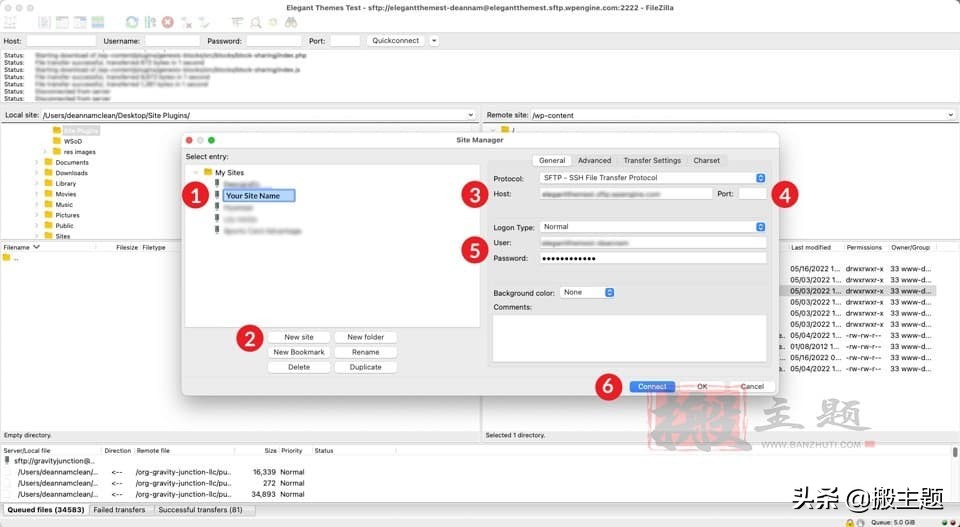The image size is (960, 527).
Task: Toggle the local directory tree view
Action: click(62, 21)
